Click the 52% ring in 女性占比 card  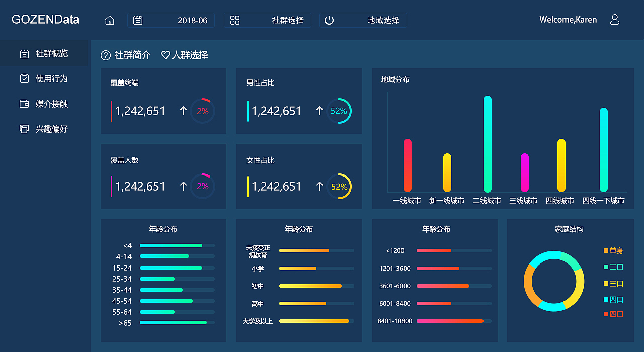click(x=339, y=186)
